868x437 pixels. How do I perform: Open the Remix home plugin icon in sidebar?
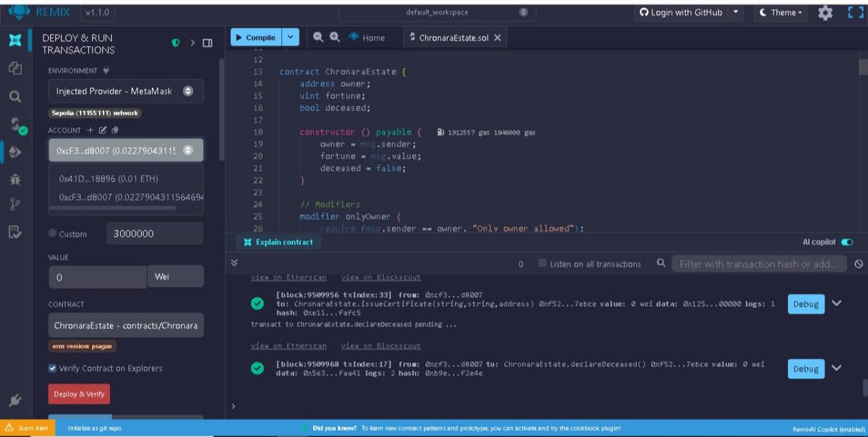[15, 40]
